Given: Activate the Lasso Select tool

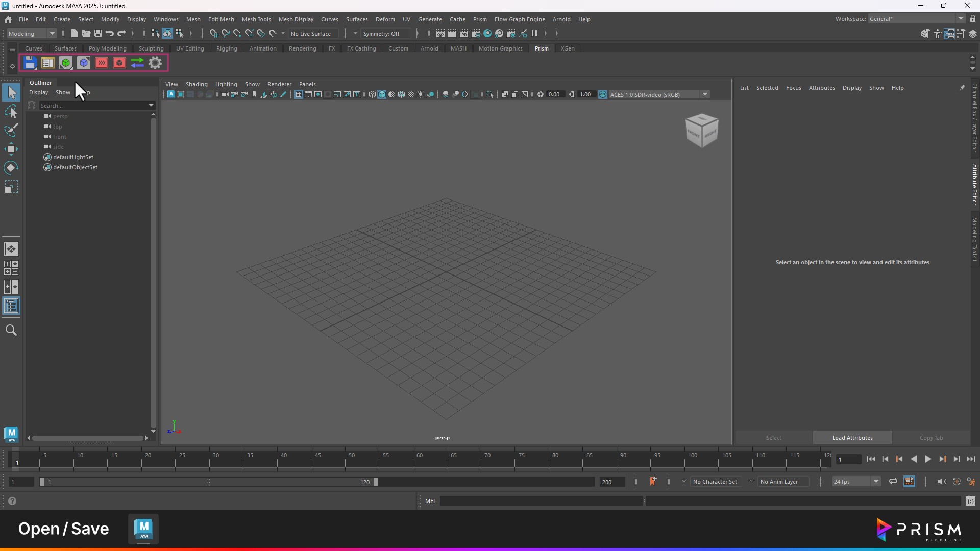Looking at the screenshot, I should tap(11, 112).
